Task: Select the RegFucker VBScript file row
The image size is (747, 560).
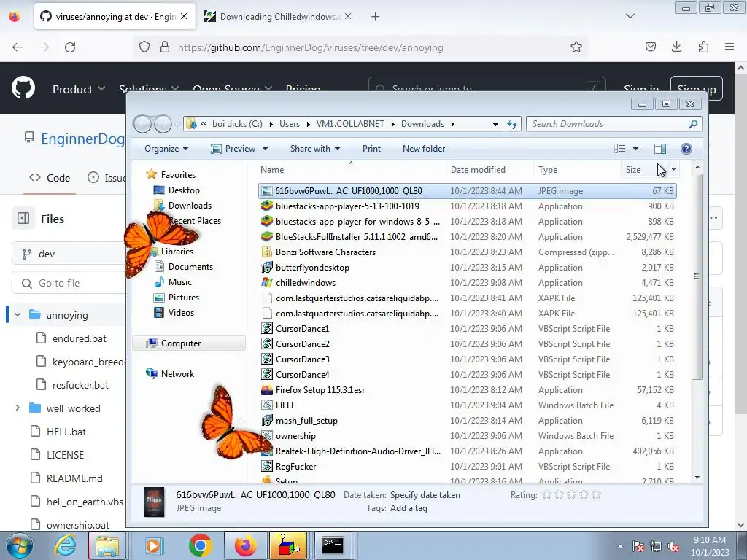Action: pyautogui.click(x=468, y=466)
